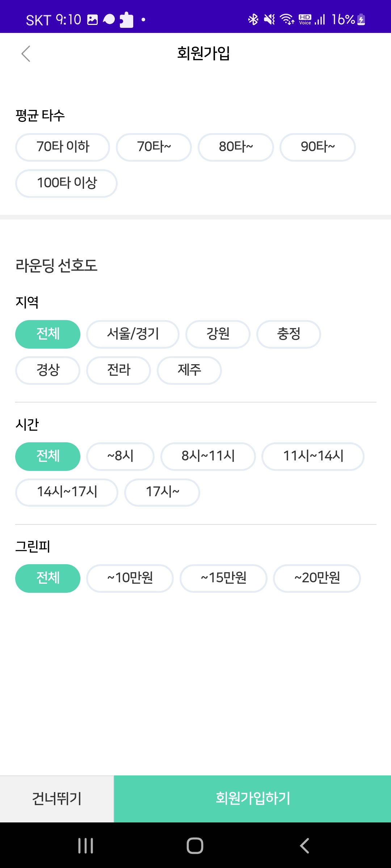Select the 70타 이하 average score chip
The image size is (391, 868).
coord(63,147)
